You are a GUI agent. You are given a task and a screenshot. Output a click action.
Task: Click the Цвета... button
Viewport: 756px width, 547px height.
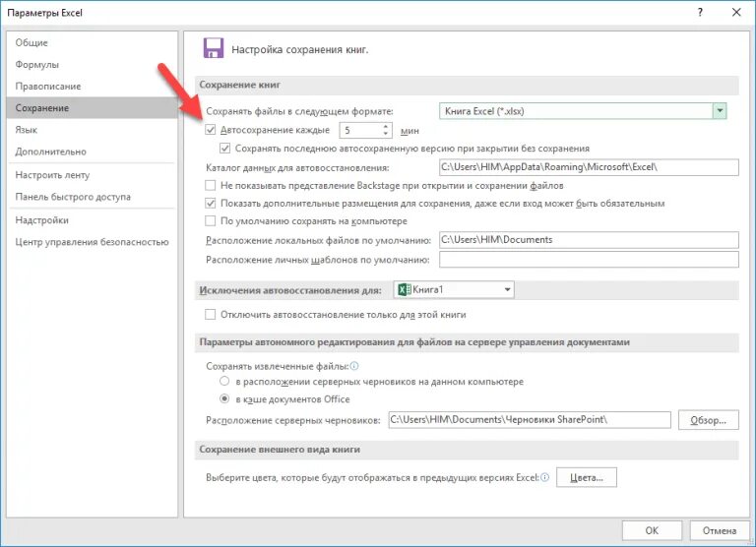pyautogui.click(x=587, y=477)
